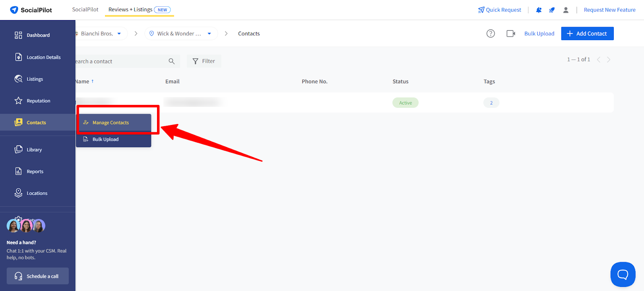This screenshot has height=291, width=644.
Task: Open the Filter button
Action: coord(204,61)
